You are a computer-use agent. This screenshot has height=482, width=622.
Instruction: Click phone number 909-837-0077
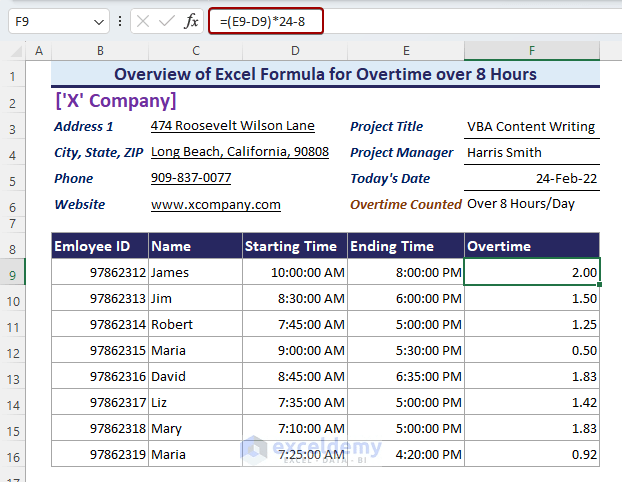pyautogui.click(x=191, y=178)
